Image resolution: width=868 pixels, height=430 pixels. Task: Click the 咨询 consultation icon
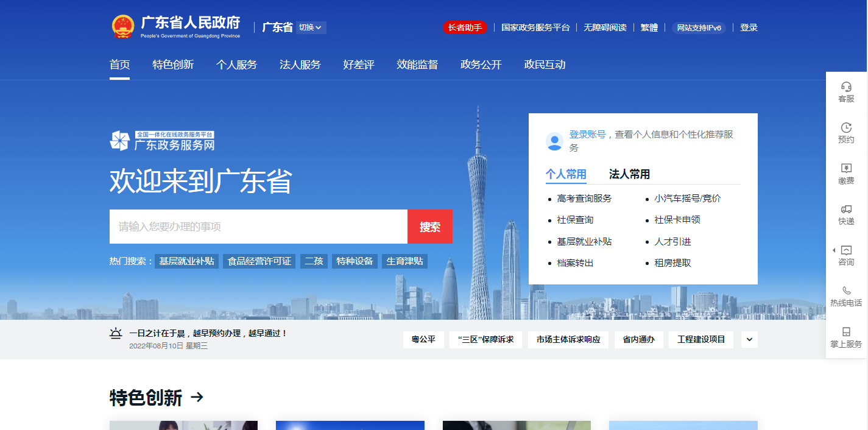click(x=846, y=250)
